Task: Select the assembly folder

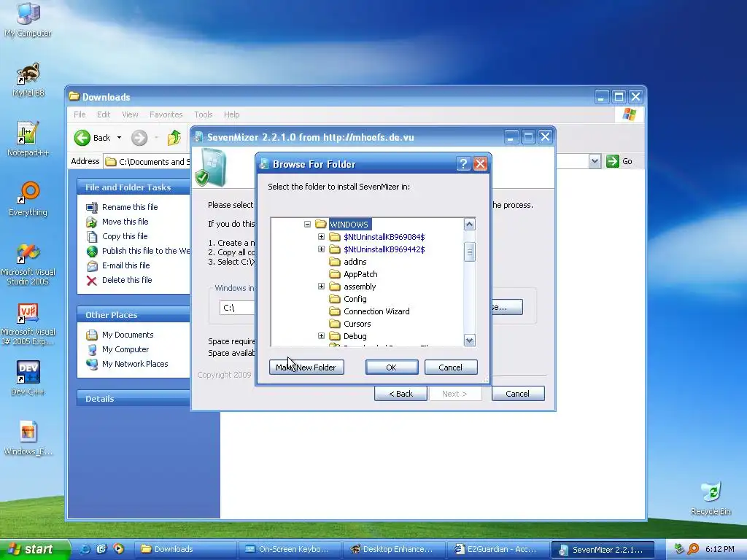Action: [353, 287]
